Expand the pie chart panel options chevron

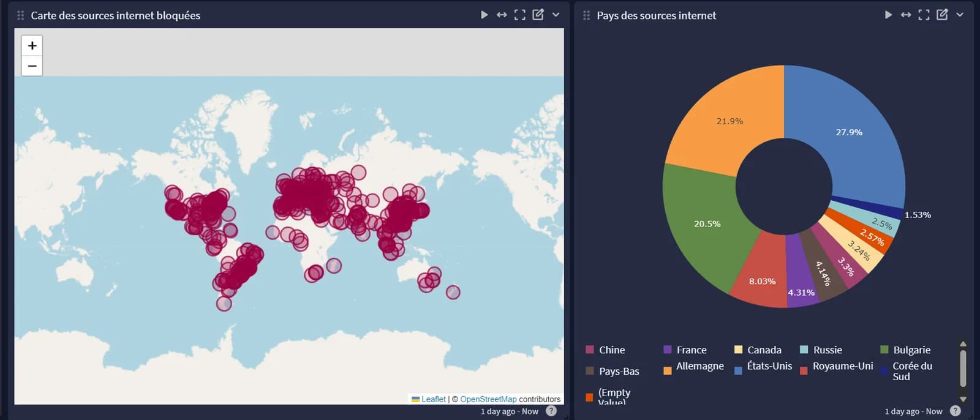point(960,15)
